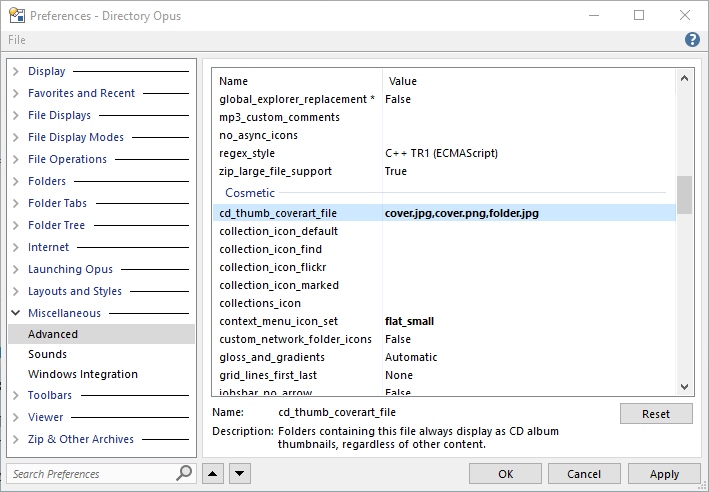709x492 pixels.
Task: Expand the File Display Modes category
Action: [x=16, y=137]
